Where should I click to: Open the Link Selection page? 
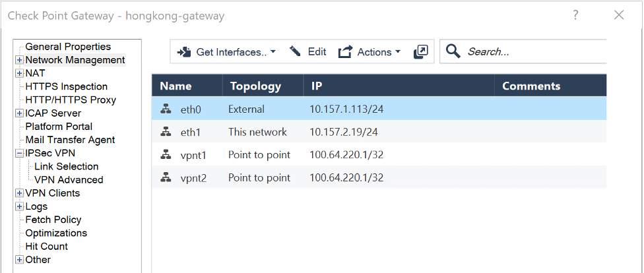point(66,166)
